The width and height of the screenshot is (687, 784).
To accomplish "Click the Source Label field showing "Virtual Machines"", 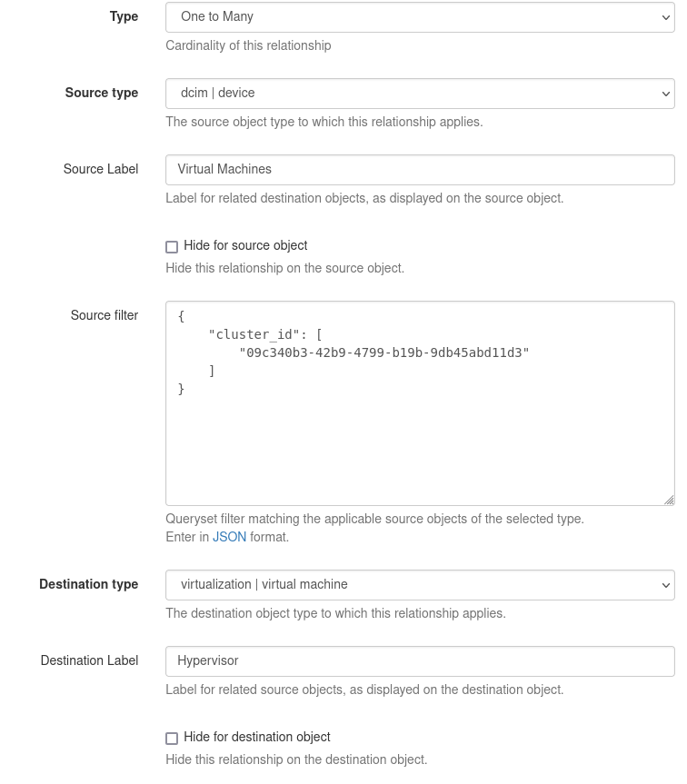I will (x=418, y=169).
